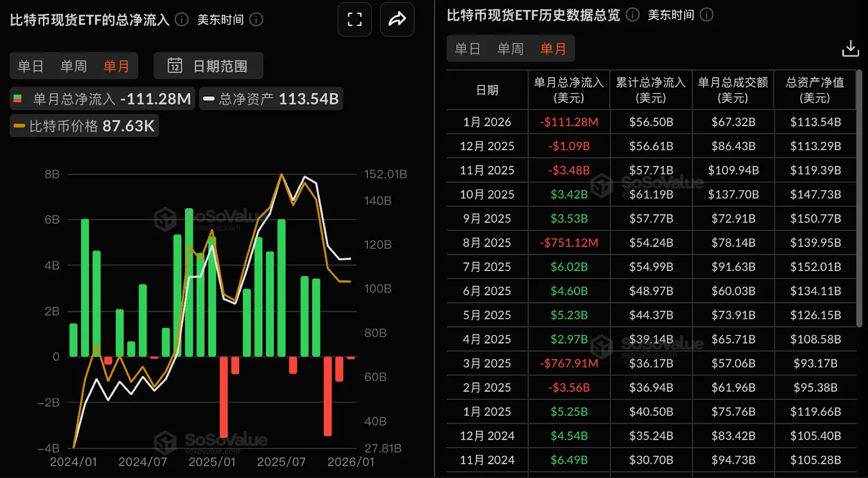Toggle 总净资产 line in chart legend
This screenshot has width=868, height=478.
pos(271,99)
